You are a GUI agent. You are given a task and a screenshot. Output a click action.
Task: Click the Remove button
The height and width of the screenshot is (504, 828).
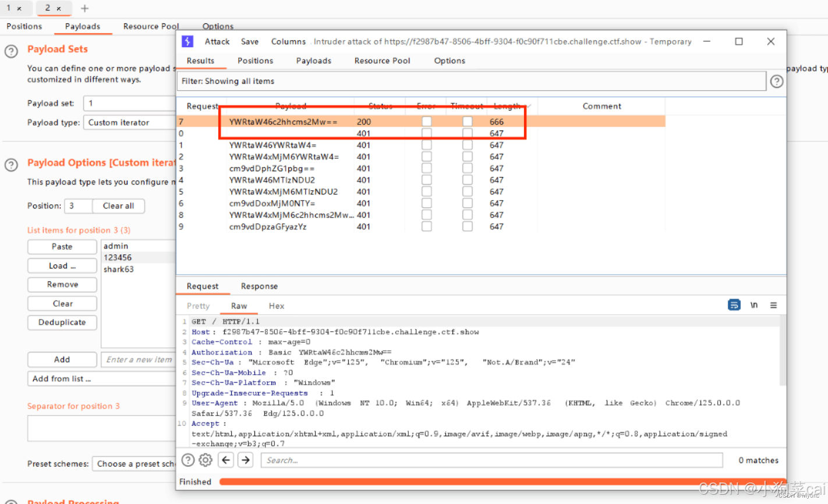62,285
